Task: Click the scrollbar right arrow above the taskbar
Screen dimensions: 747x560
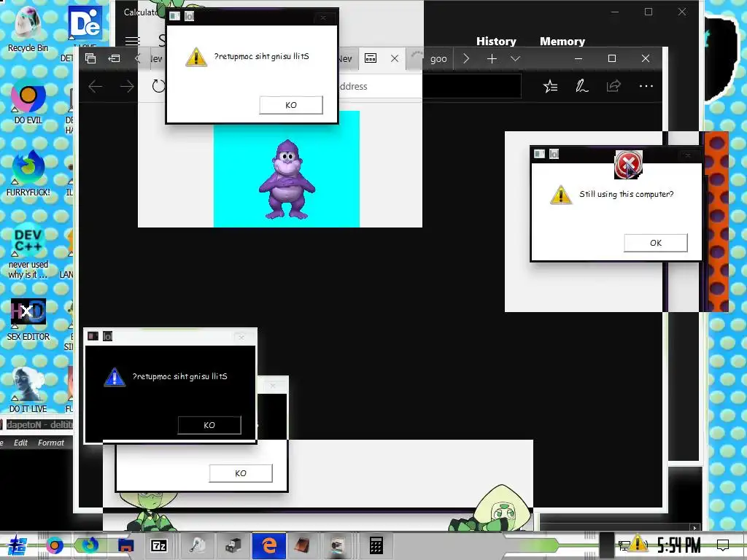Action: pyautogui.click(x=694, y=528)
